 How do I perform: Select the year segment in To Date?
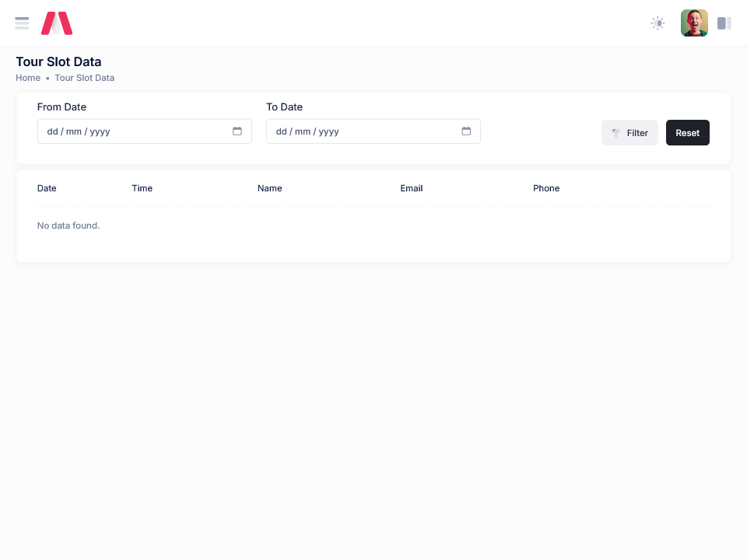(328, 131)
